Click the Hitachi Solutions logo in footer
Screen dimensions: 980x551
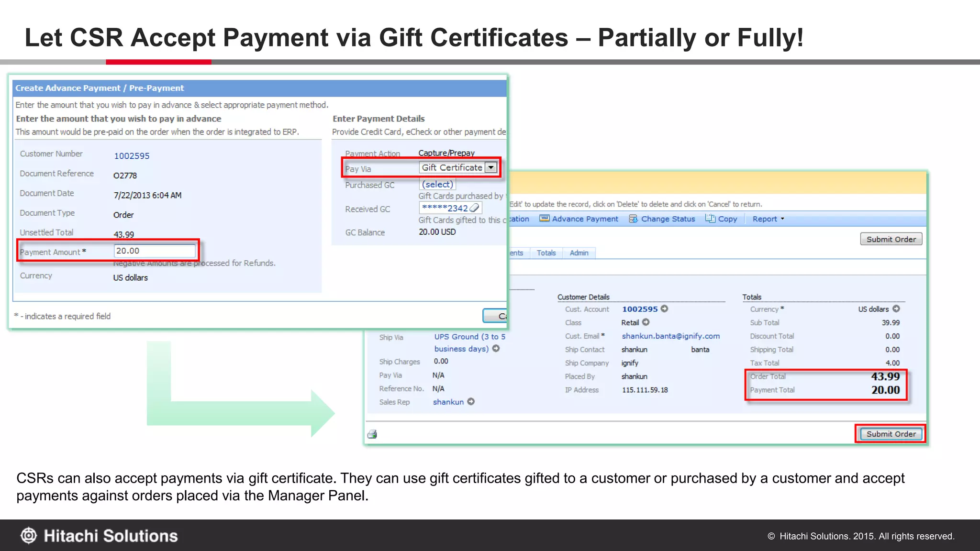(99, 536)
